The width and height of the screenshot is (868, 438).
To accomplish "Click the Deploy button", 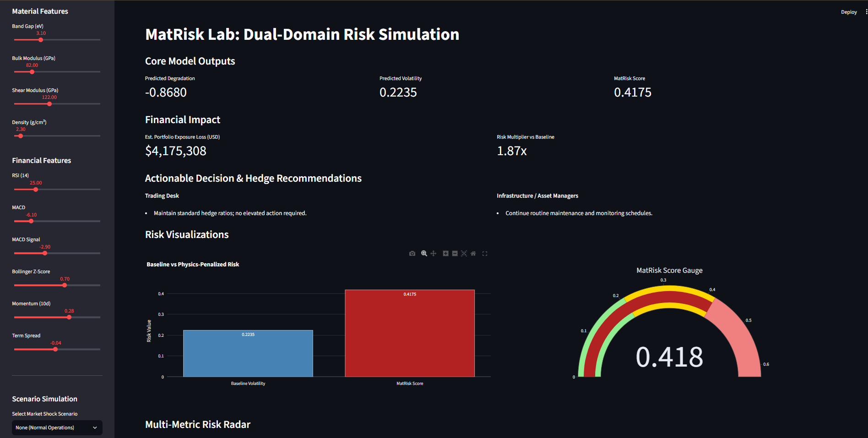I will pos(849,12).
